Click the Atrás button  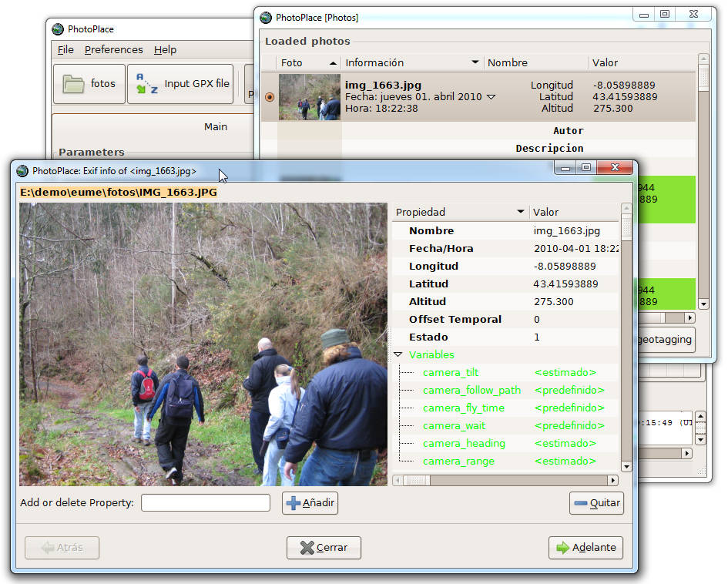click(62, 548)
